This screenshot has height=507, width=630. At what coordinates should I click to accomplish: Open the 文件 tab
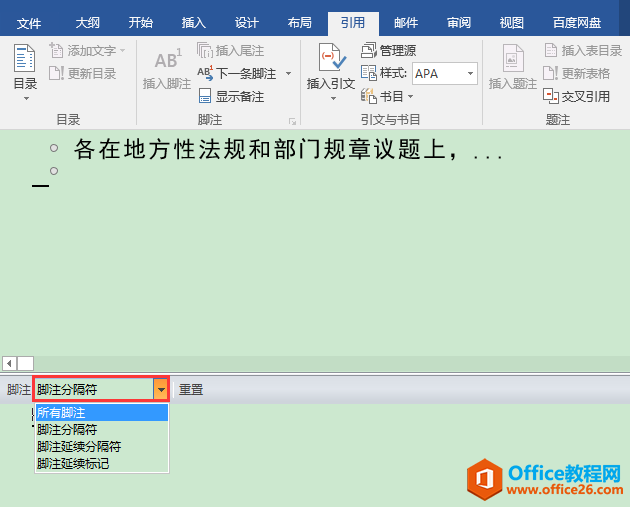click(29, 23)
